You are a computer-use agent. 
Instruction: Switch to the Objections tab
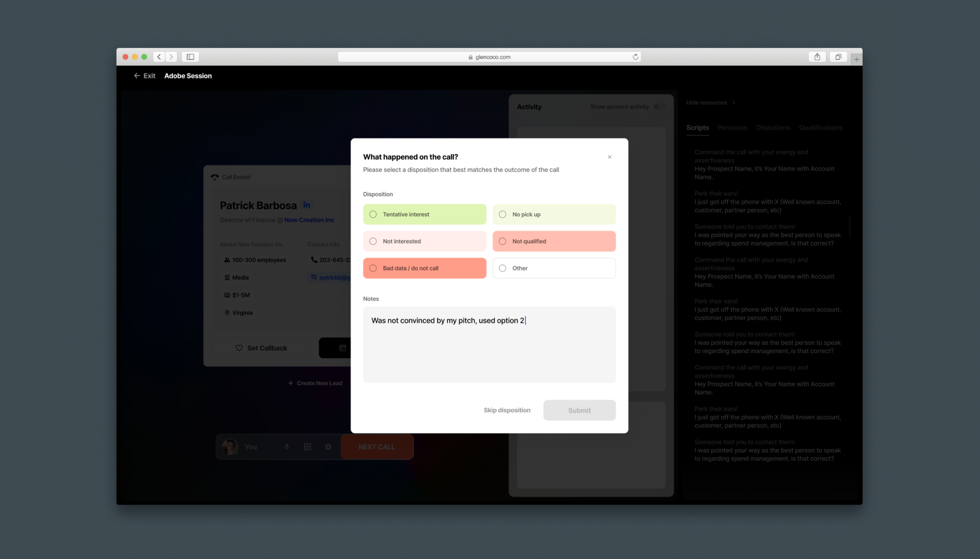click(x=772, y=128)
